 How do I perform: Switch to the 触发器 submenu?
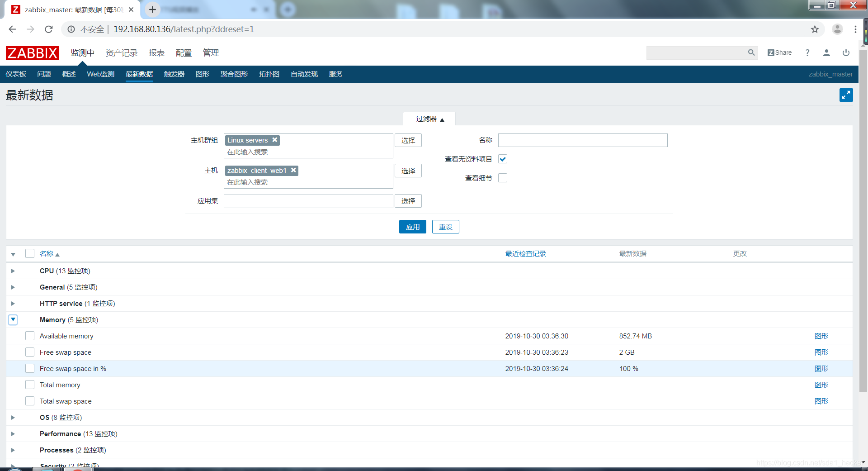coord(174,74)
